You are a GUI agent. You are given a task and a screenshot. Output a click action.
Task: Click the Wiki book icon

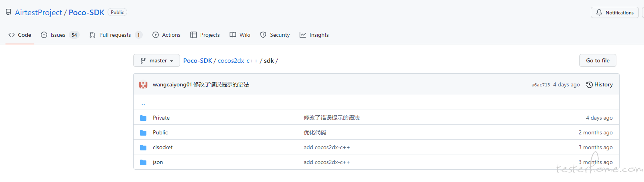tap(233, 35)
